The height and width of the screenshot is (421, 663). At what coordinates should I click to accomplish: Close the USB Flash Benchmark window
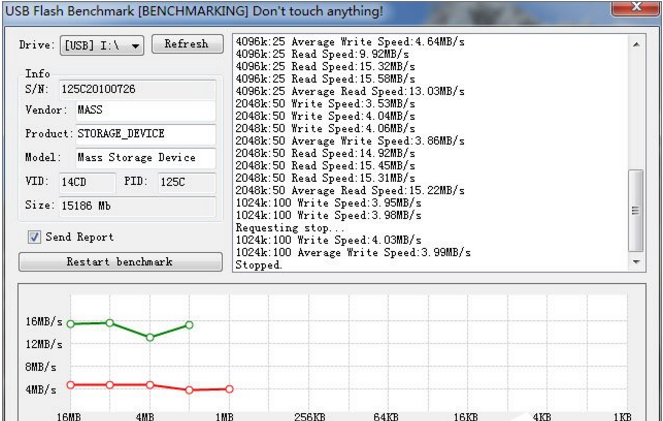click(x=636, y=7)
